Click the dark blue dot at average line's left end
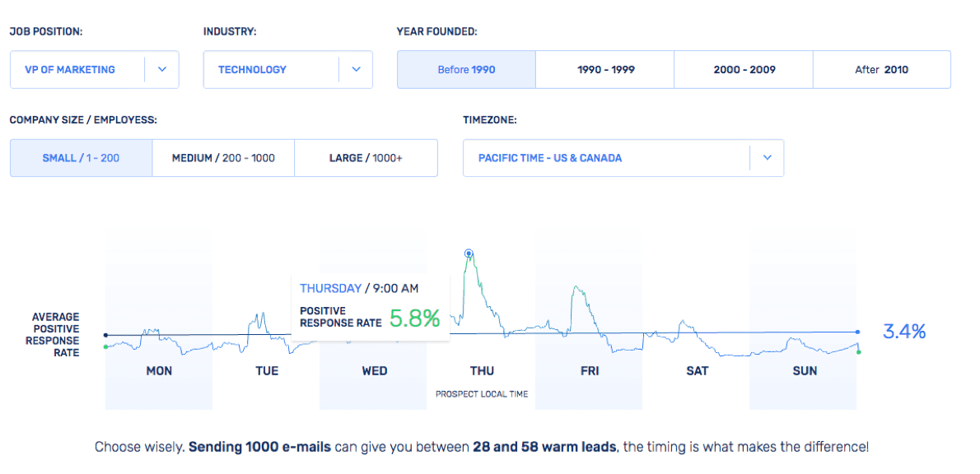Screen dimensions: 980x474 (x=105, y=335)
